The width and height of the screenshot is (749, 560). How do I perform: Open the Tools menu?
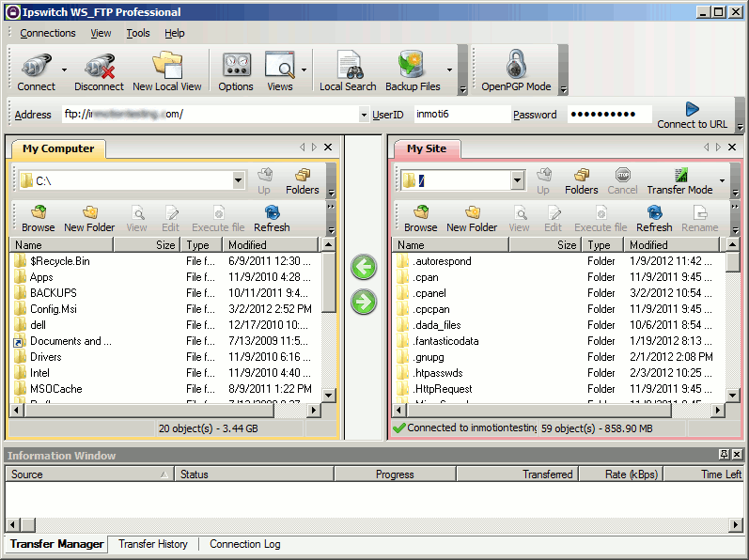coord(138,33)
